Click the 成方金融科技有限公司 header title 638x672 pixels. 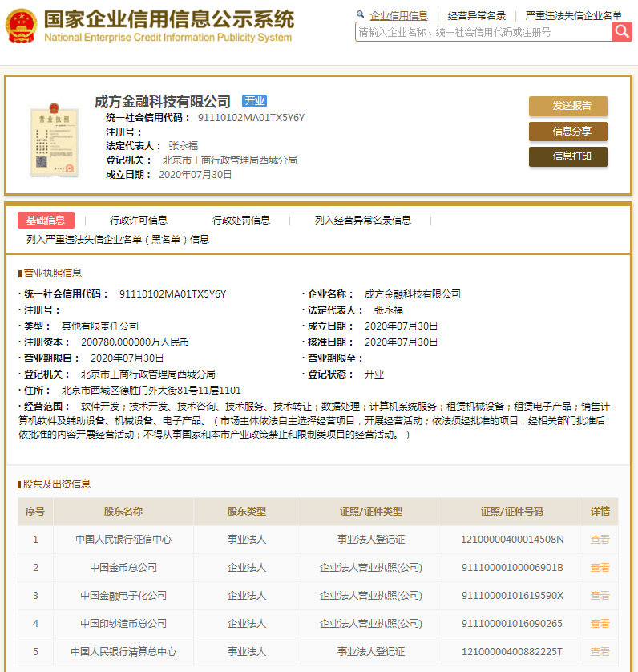pos(163,102)
